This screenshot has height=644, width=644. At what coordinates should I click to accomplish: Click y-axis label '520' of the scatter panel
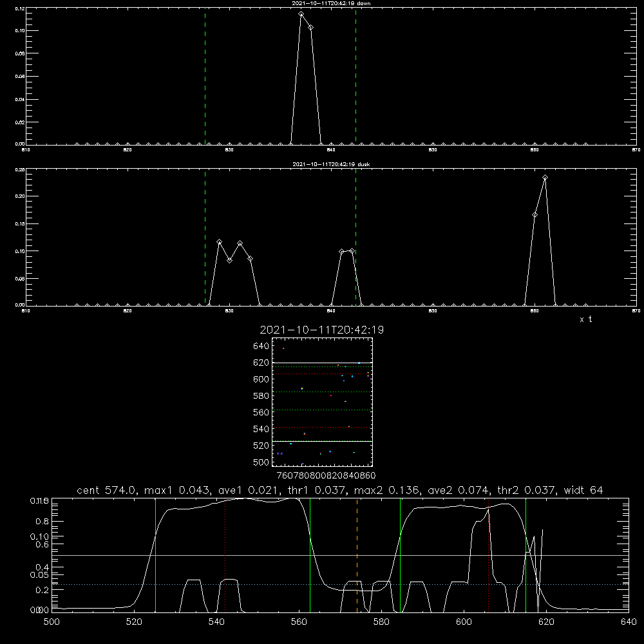[x=261, y=446]
